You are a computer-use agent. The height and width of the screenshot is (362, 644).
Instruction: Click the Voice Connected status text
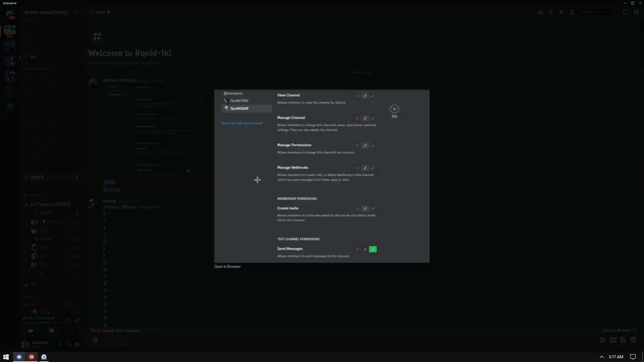(39, 318)
